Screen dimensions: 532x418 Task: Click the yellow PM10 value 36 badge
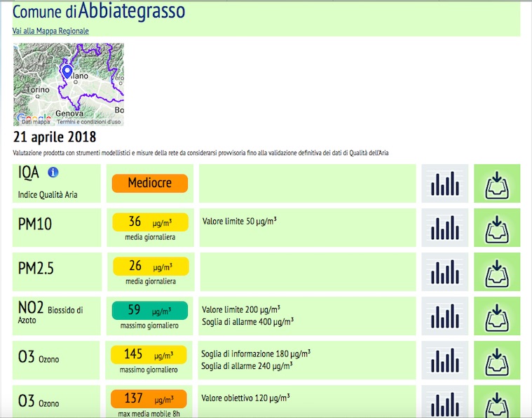click(x=150, y=222)
